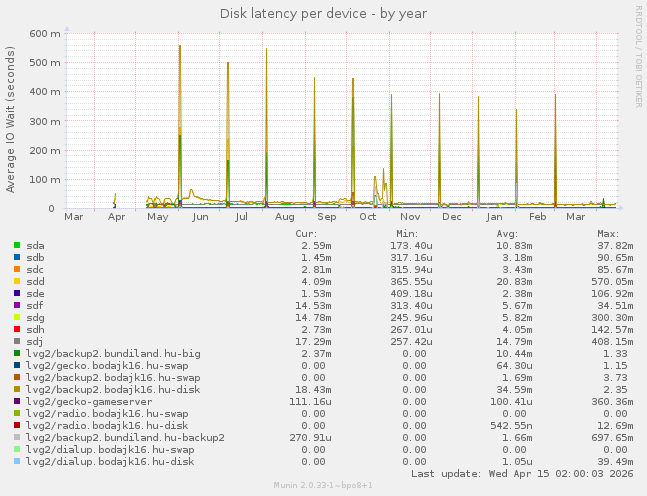Click the sda current value 2.59m
The width and height of the screenshot is (647, 496).
[x=316, y=246]
